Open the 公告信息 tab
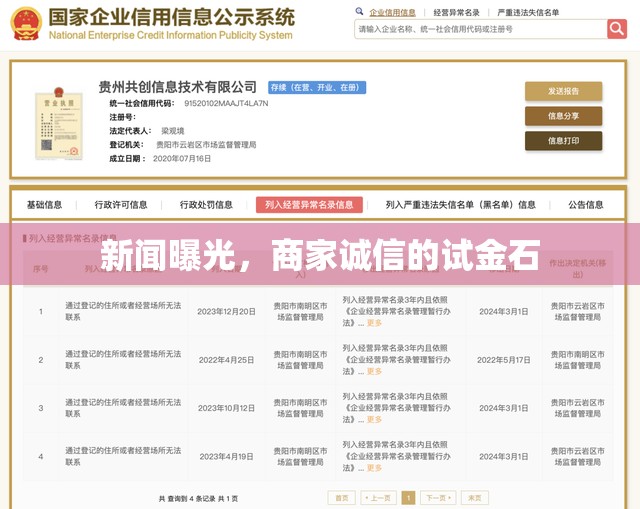Screen dimensions: 640x509 click(x=586, y=204)
